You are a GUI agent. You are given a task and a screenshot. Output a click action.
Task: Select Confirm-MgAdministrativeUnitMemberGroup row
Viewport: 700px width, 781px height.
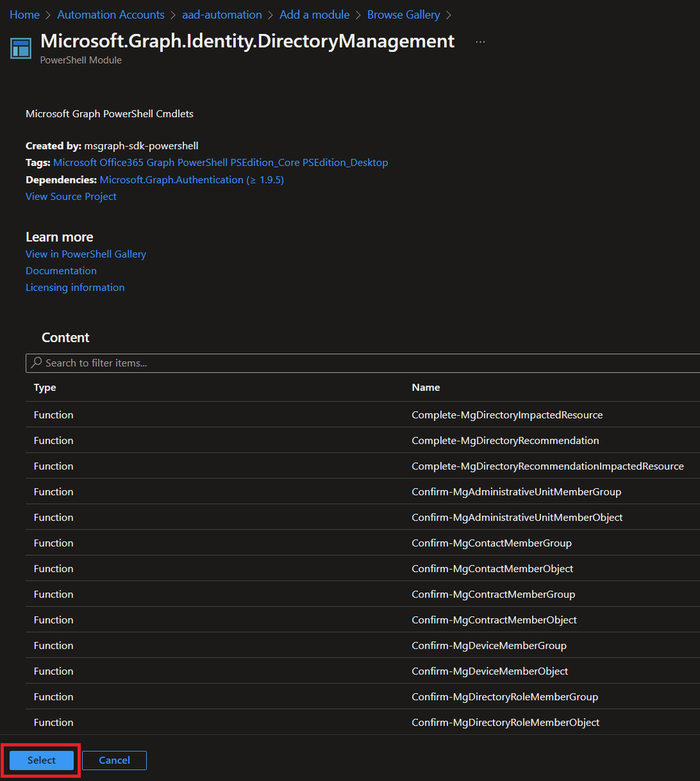[x=363, y=491]
